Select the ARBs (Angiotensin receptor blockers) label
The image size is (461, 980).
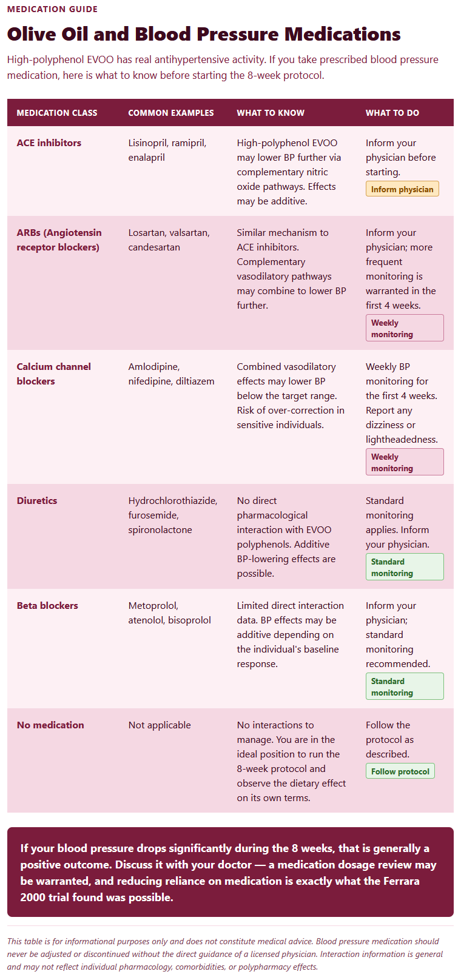pos(59,240)
